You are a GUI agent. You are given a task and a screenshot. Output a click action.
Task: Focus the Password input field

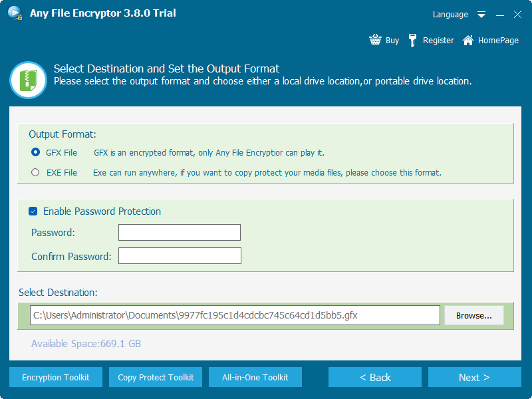click(180, 232)
